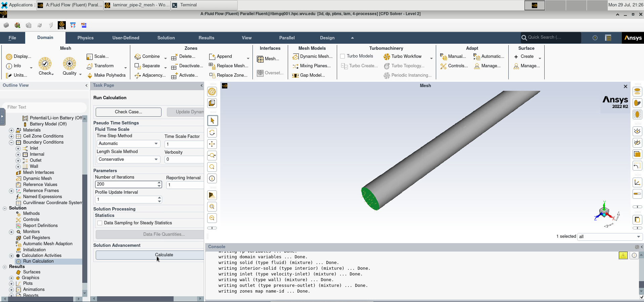Screen dimensions: 644x302
Task: Click the Check Case... button
Action: 129,112
